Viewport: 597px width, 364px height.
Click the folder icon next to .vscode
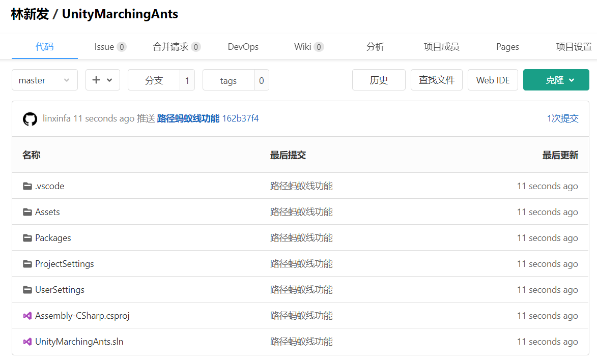pyautogui.click(x=27, y=186)
